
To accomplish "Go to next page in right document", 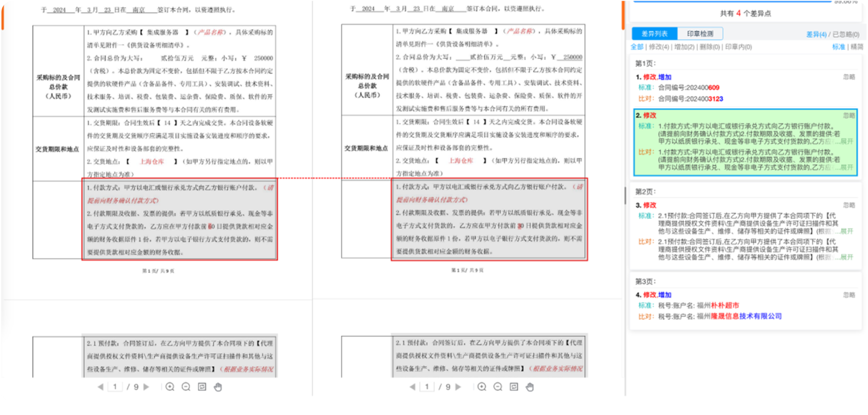I will pos(458,387).
